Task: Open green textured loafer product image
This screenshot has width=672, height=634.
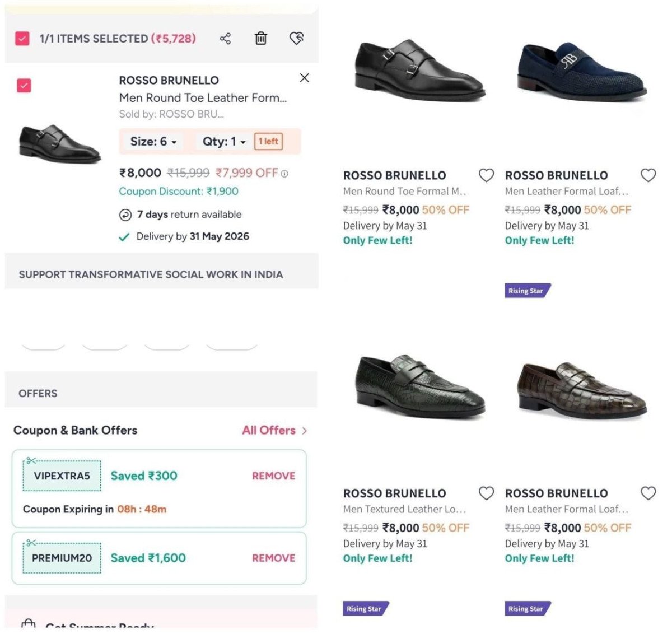Action: point(419,386)
